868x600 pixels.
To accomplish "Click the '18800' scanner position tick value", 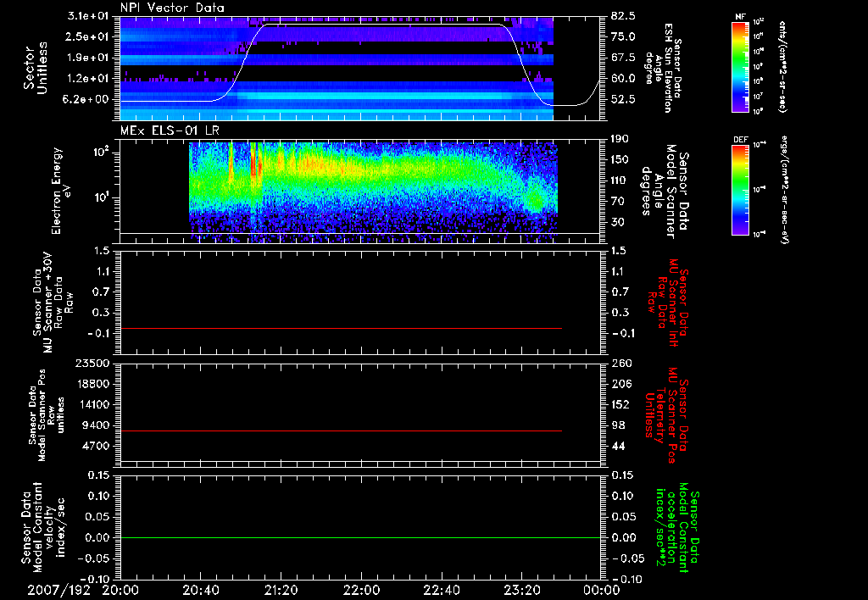I will pos(93,384).
